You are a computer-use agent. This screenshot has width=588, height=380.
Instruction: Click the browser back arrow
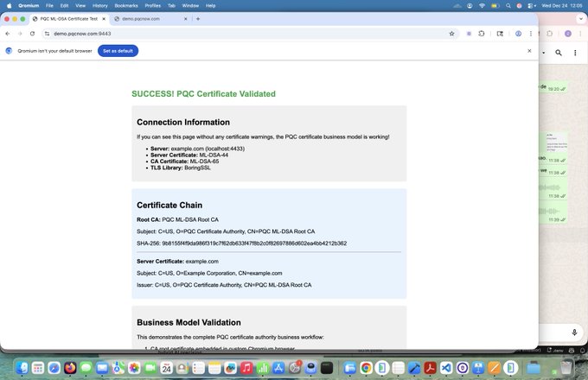[8, 34]
